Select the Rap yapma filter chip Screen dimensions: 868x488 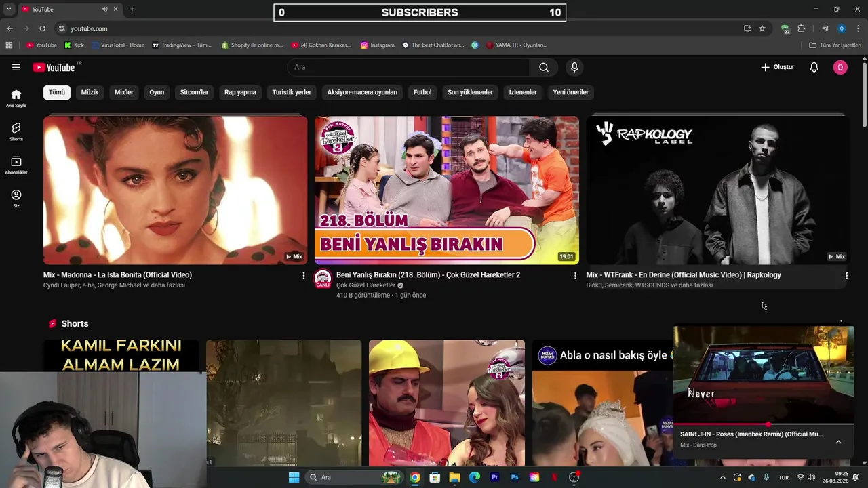(x=240, y=92)
